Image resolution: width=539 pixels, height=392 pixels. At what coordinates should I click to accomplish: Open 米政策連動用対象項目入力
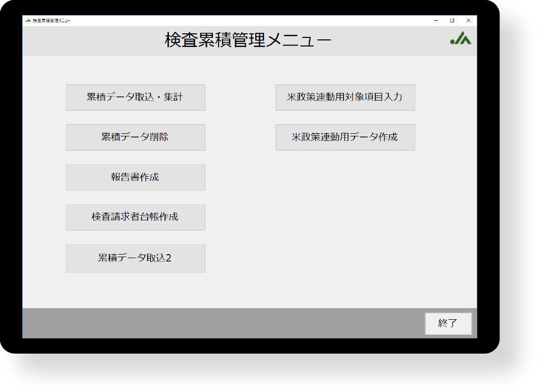tap(345, 97)
